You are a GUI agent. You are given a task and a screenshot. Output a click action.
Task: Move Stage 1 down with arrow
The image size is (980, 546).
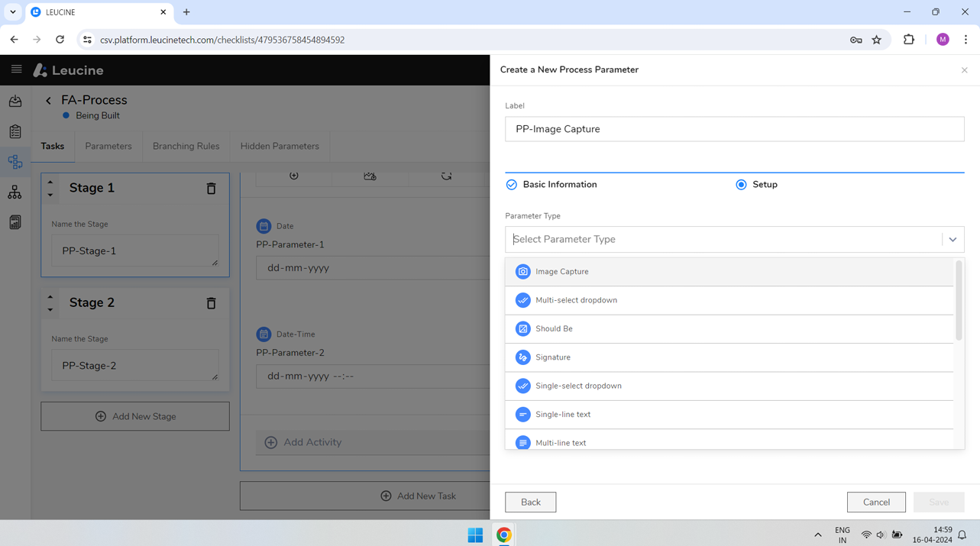coord(50,195)
